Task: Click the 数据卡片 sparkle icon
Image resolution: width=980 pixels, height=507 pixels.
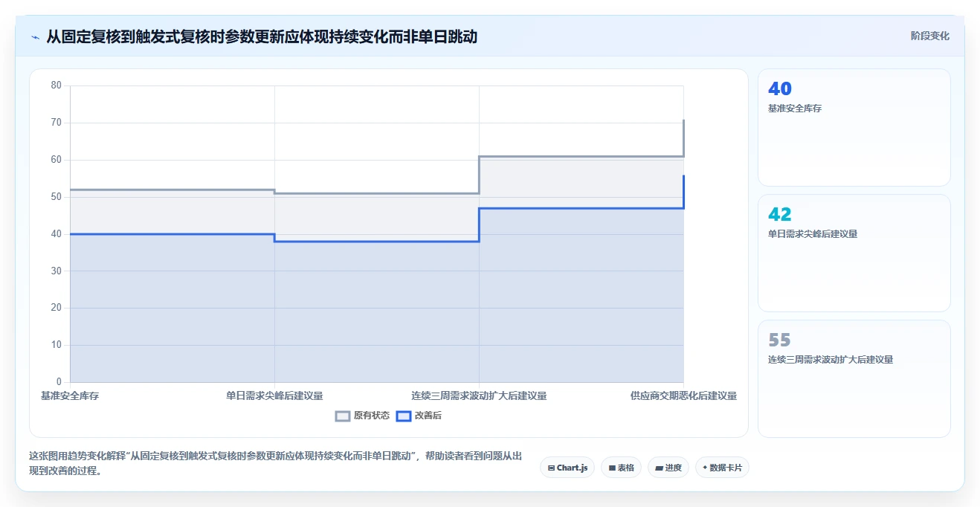Action: 705,468
